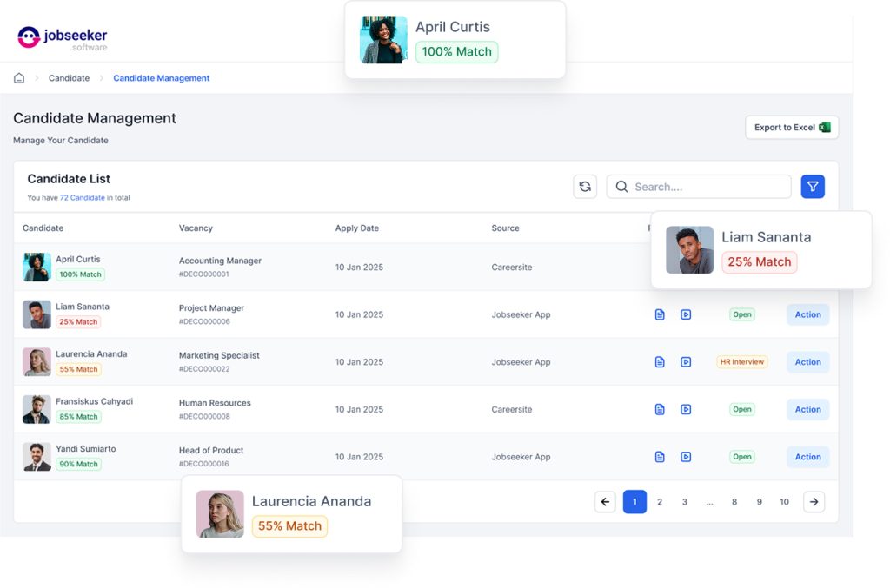Click the 85% Match badge
This screenshot has width=890, height=588.
point(78,417)
